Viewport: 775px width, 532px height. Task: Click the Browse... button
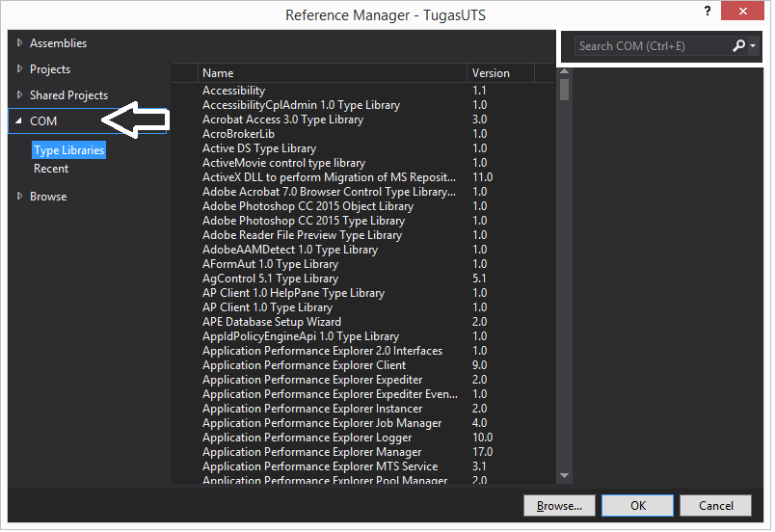(559, 506)
